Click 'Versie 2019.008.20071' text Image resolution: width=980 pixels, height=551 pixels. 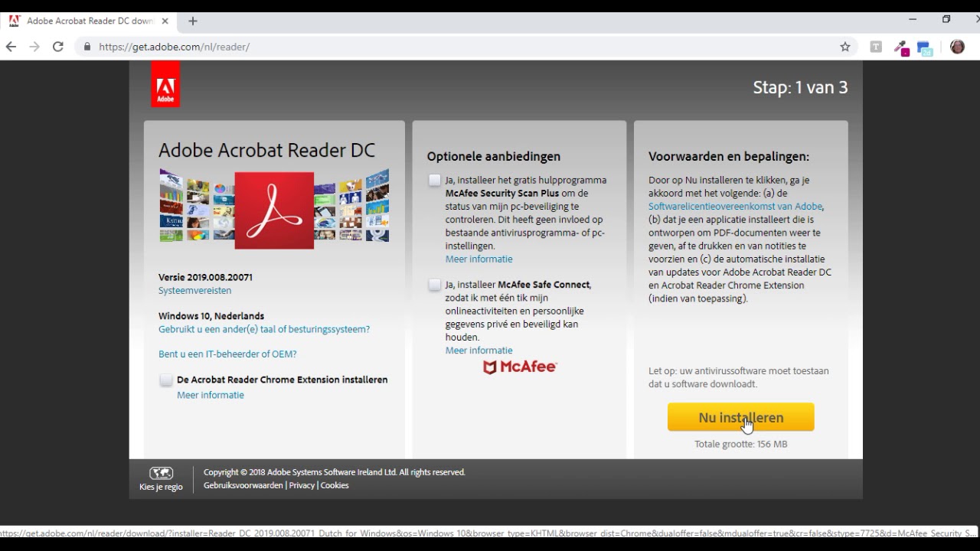(205, 277)
